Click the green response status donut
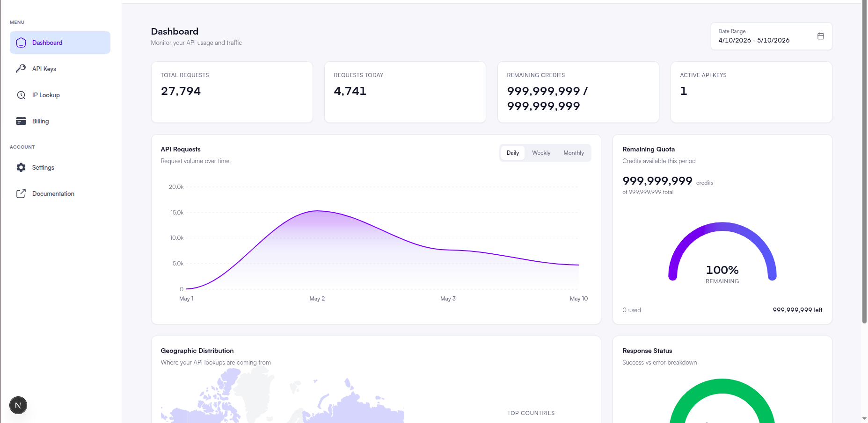 722,401
